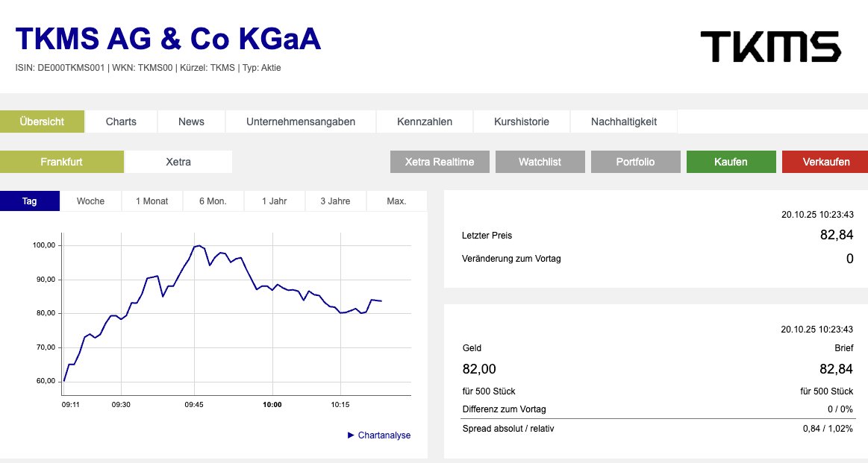
Task: Open Xetra Realtime quotes
Action: 439,162
